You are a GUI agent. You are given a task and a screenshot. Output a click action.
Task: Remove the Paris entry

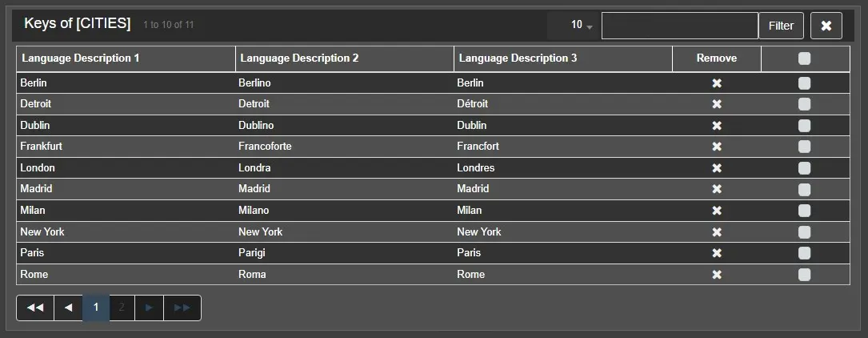point(717,253)
